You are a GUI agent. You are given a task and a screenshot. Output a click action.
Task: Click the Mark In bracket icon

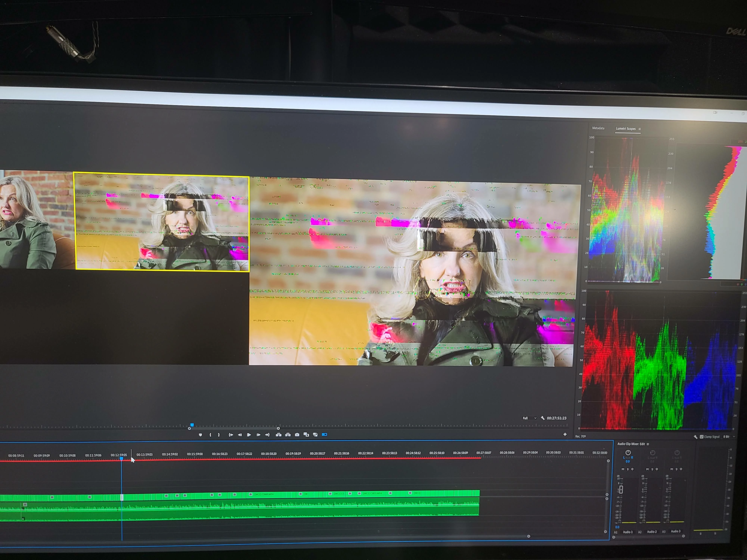210,435
